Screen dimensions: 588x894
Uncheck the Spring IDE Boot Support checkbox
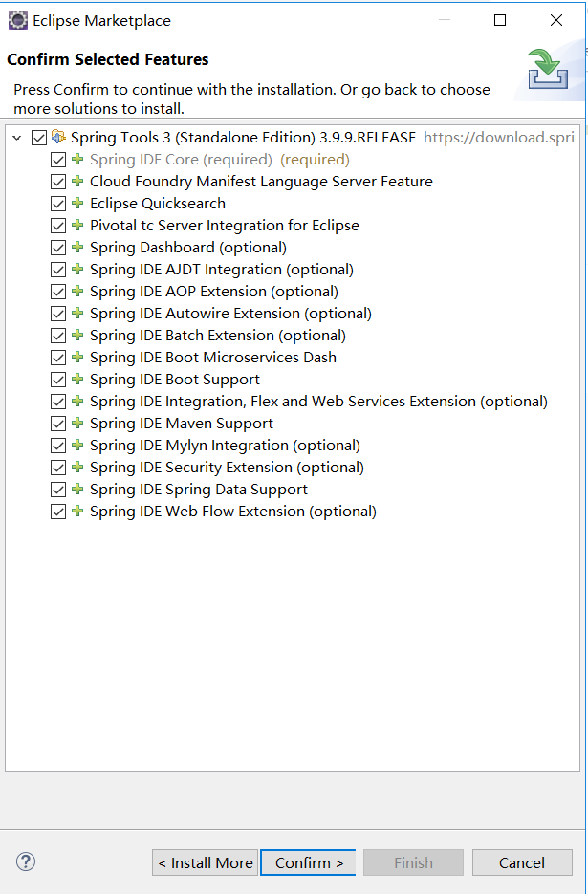(58, 380)
